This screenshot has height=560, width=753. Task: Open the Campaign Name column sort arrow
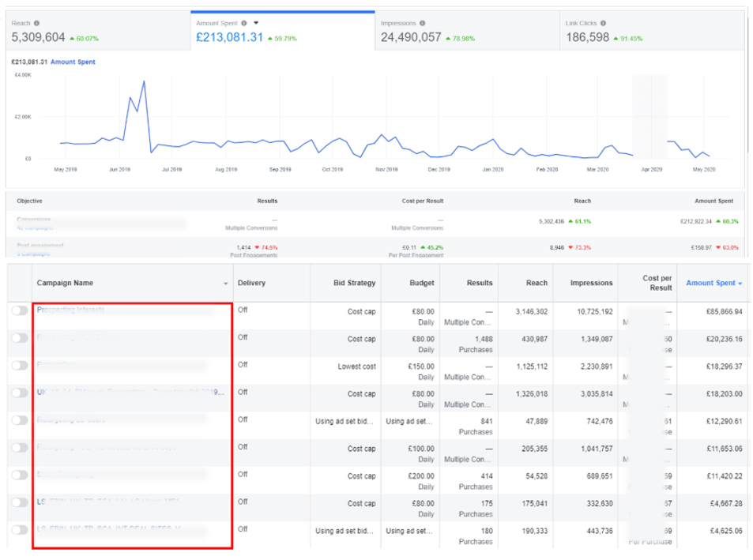[x=226, y=284]
